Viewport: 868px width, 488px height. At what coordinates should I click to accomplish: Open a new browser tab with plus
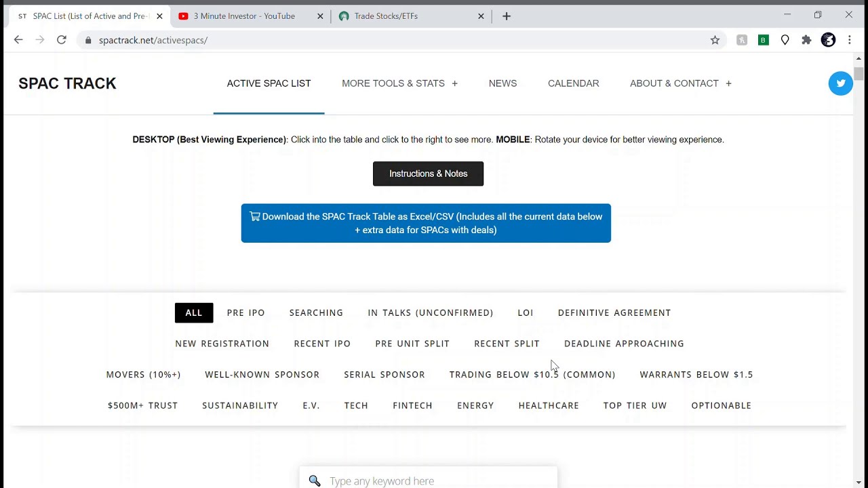(x=507, y=16)
